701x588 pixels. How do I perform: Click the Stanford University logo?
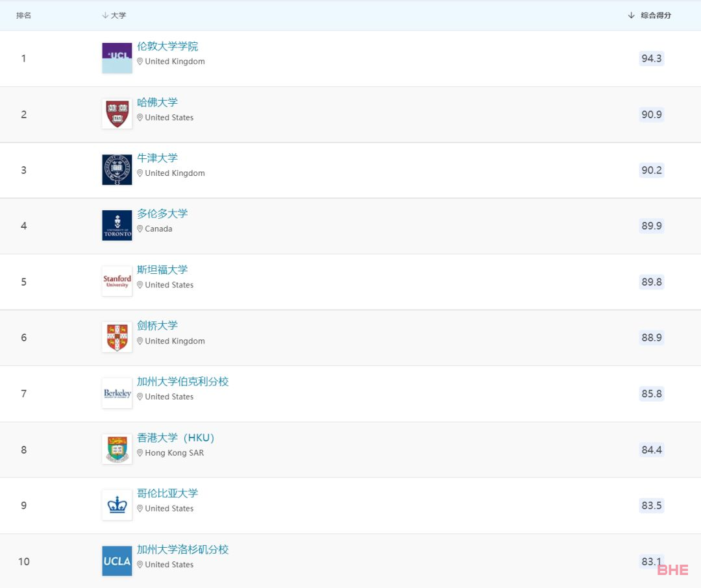point(117,281)
